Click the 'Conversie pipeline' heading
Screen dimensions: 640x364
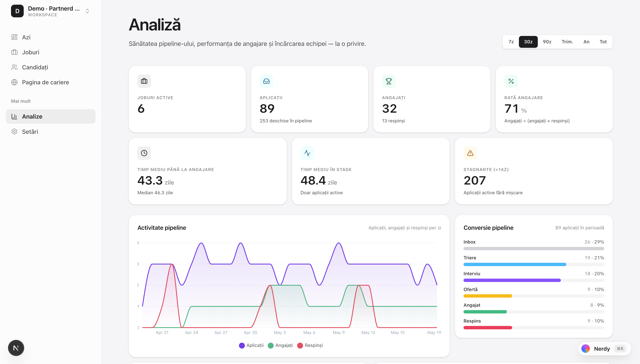pos(488,227)
